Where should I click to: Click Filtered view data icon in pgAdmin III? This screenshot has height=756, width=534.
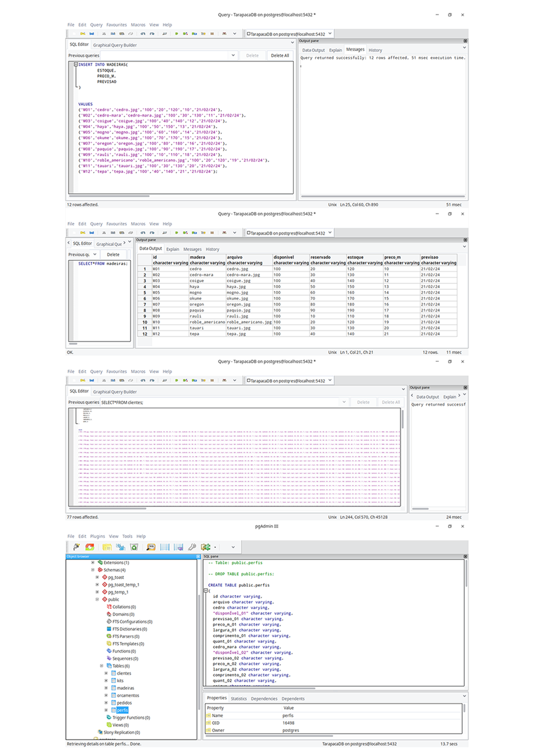[x=178, y=547]
